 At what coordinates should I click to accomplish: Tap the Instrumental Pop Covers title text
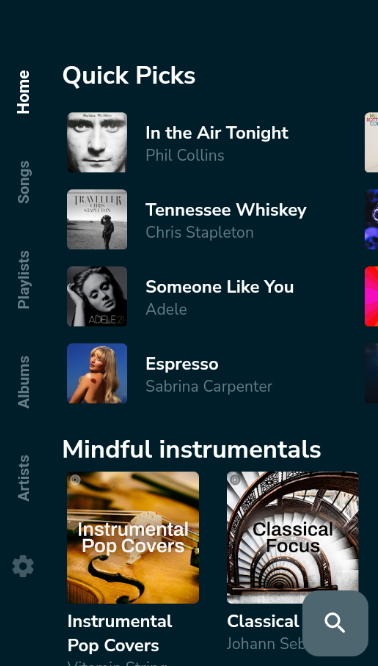[120, 633]
